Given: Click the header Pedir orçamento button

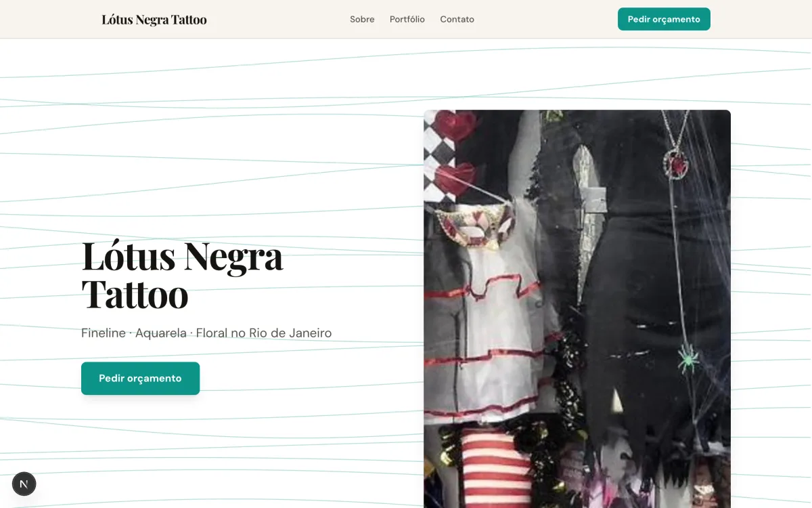Looking at the screenshot, I should 664,19.
